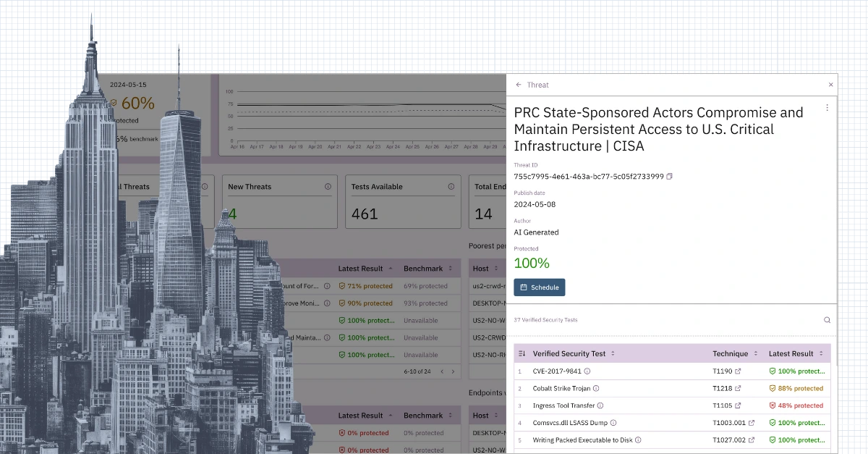
Task: Click technique code T1190
Action: (x=722, y=371)
